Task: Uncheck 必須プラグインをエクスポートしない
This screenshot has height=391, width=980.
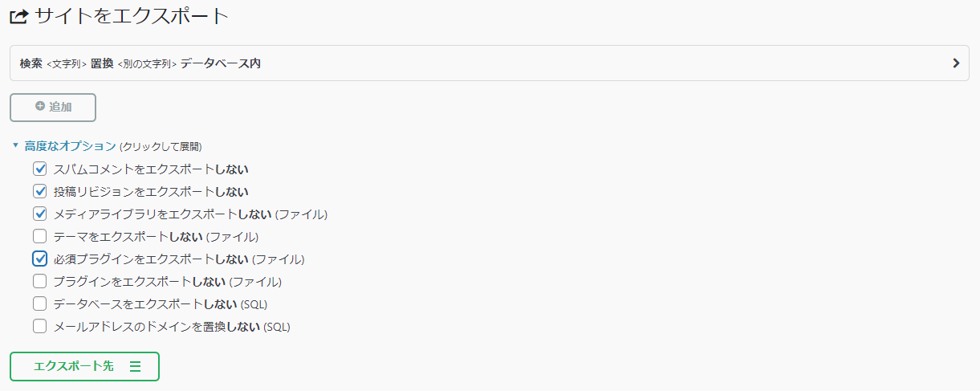Action: [x=39, y=259]
